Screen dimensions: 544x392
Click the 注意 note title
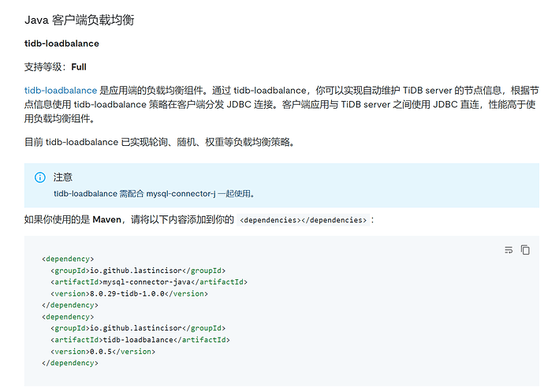[x=63, y=177]
